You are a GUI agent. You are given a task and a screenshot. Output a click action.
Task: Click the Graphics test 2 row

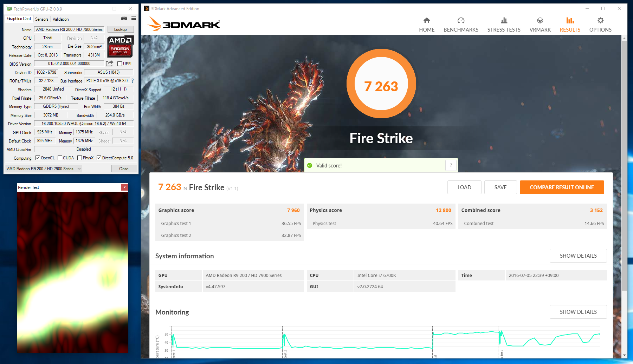(230, 235)
